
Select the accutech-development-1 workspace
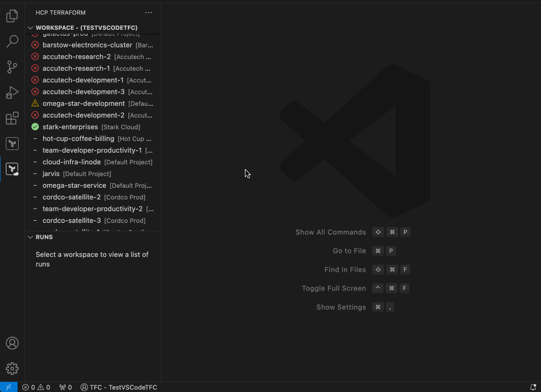coord(93,80)
